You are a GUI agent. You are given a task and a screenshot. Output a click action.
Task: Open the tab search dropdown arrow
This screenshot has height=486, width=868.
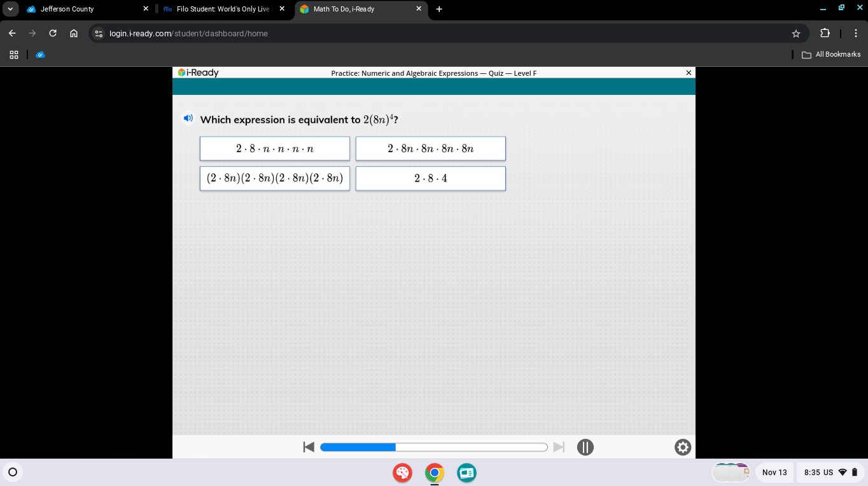point(10,9)
